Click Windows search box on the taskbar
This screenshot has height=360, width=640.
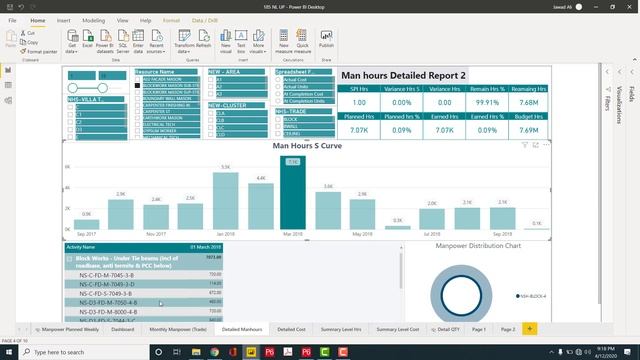pos(84,352)
